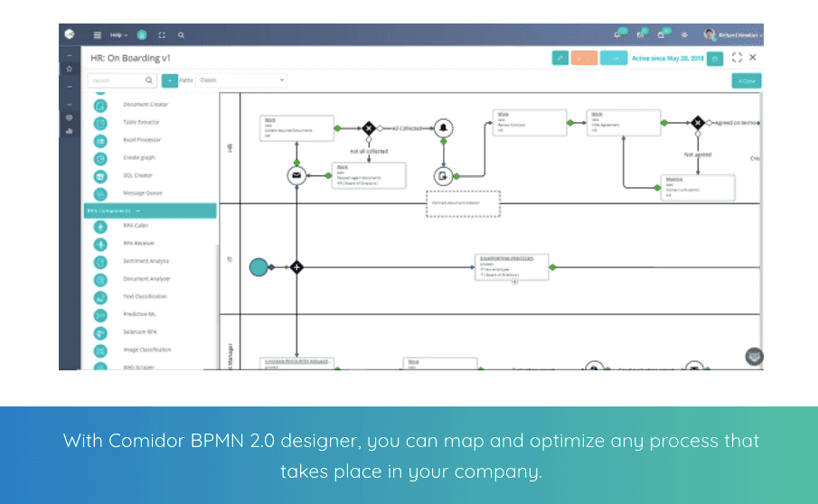Select the Selenium RPA component icon
Viewport: 818px width, 504px height.
100,333
